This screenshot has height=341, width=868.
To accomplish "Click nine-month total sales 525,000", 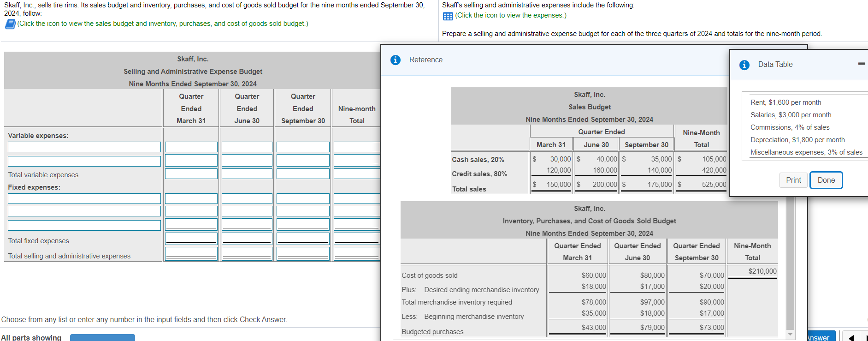I will pos(714,185).
